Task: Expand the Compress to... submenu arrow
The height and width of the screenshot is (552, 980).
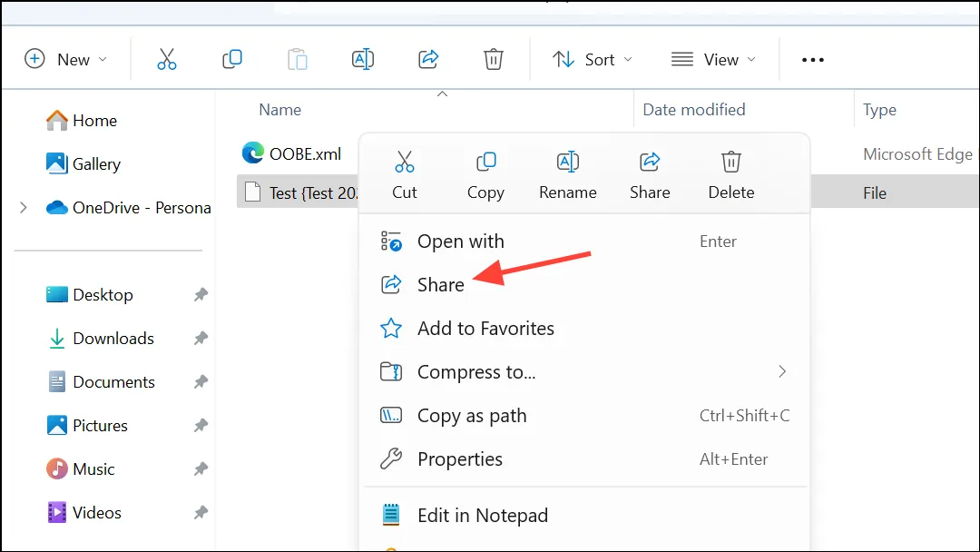Action: tap(782, 372)
